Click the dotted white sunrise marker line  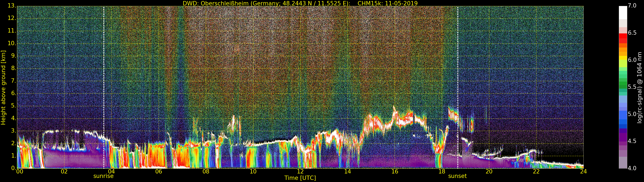pos(103,87)
